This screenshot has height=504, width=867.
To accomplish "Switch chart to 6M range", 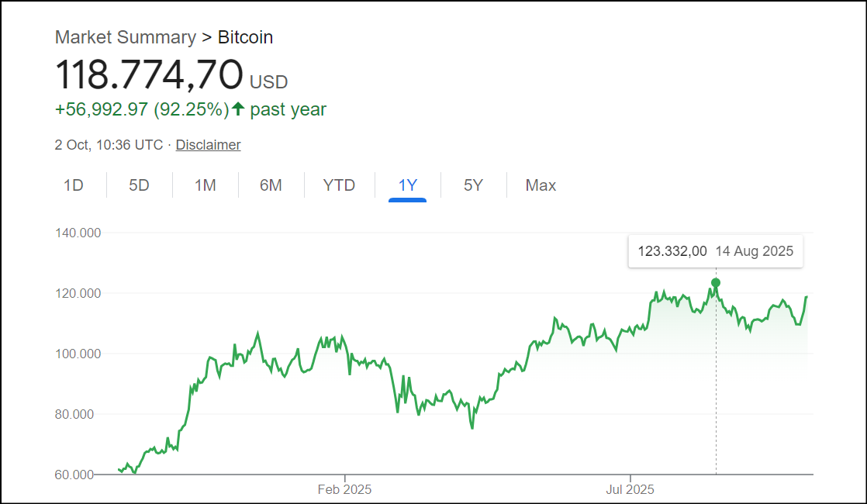I will [x=271, y=185].
